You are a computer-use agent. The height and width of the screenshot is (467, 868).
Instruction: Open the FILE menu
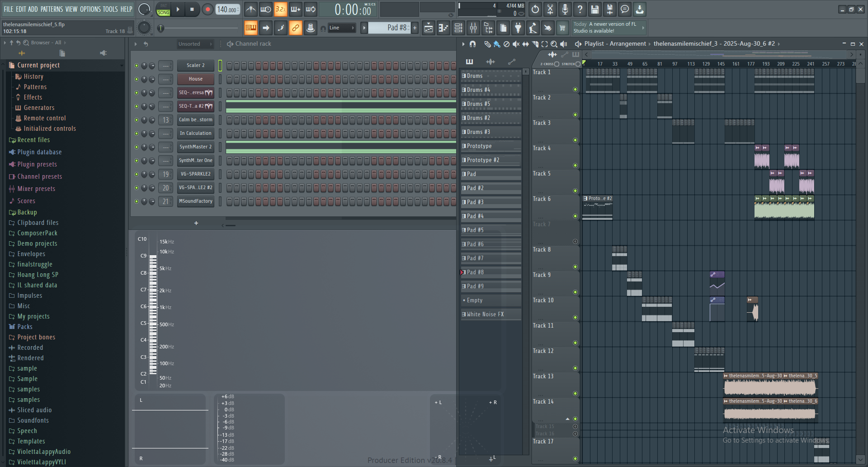pos(9,9)
